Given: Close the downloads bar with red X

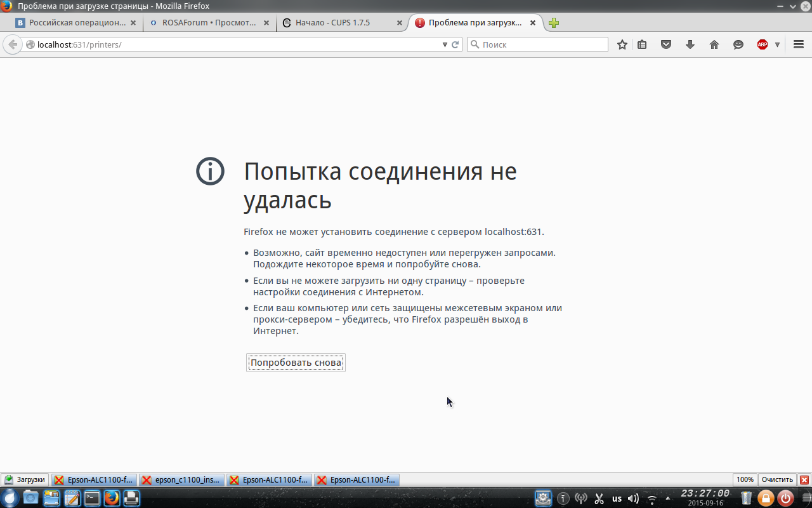Looking at the screenshot, I should pos(804,479).
